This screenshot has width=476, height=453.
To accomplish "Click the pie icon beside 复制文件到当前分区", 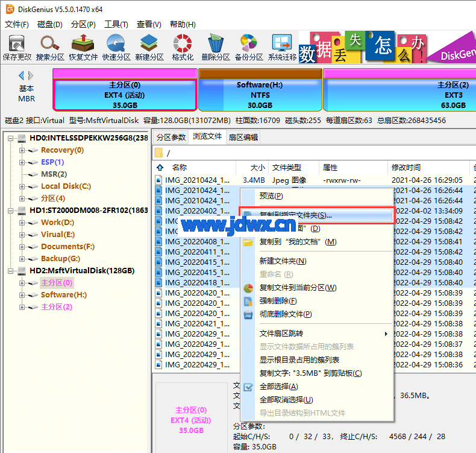I will pos(248,288).
